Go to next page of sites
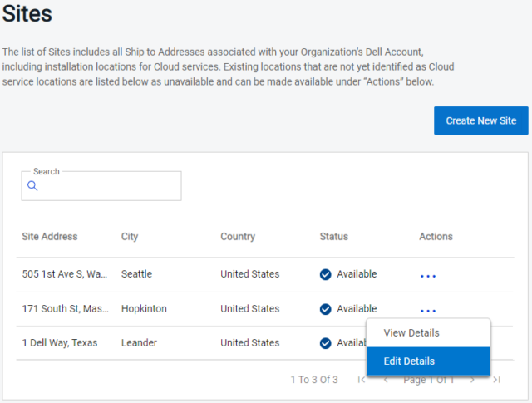 tap(472, 380)
